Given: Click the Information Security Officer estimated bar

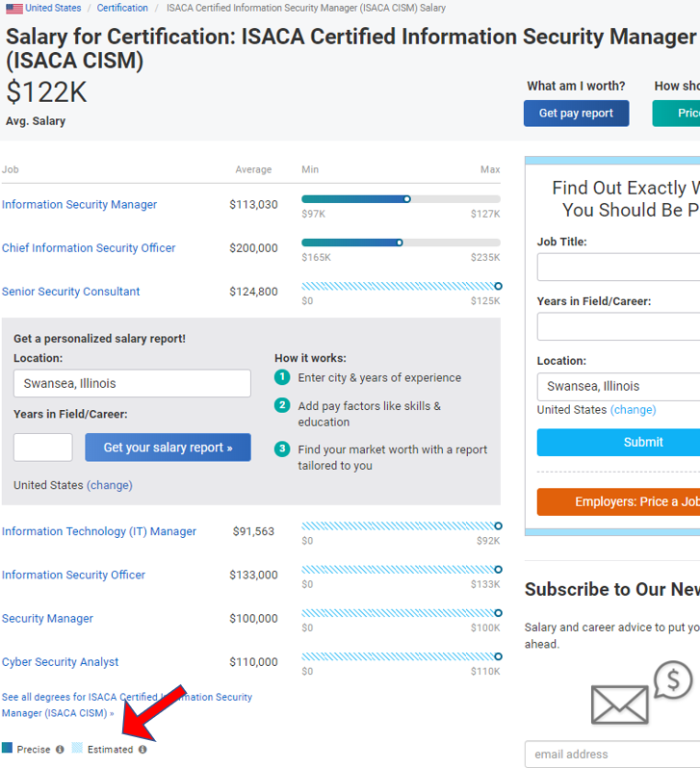Looking at the screenshot, I should (401, 569).
